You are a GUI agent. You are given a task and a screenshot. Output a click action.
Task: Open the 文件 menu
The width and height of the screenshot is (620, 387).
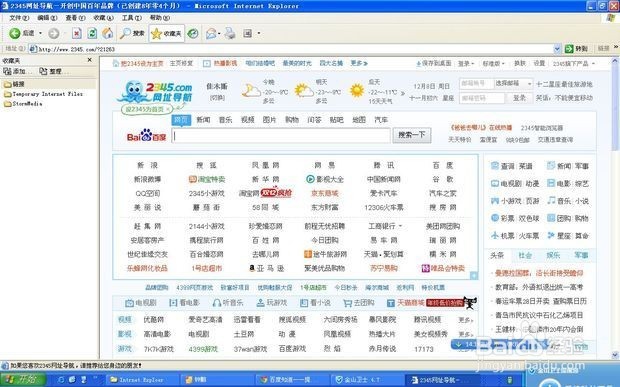[19, 18]
